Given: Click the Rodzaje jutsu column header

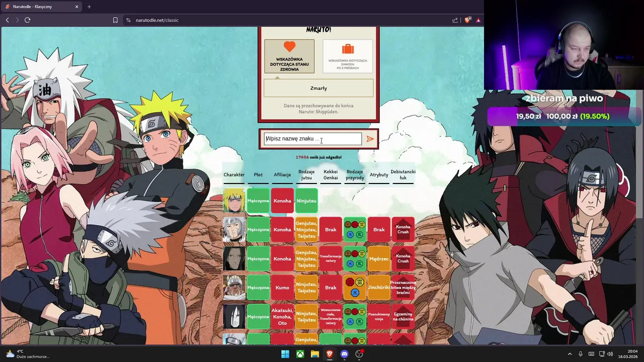Looking at the screenshot, I should tap(306, 174).
